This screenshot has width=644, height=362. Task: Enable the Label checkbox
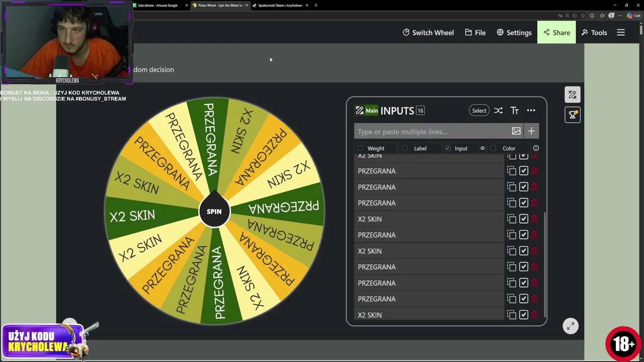click(405, 148)
